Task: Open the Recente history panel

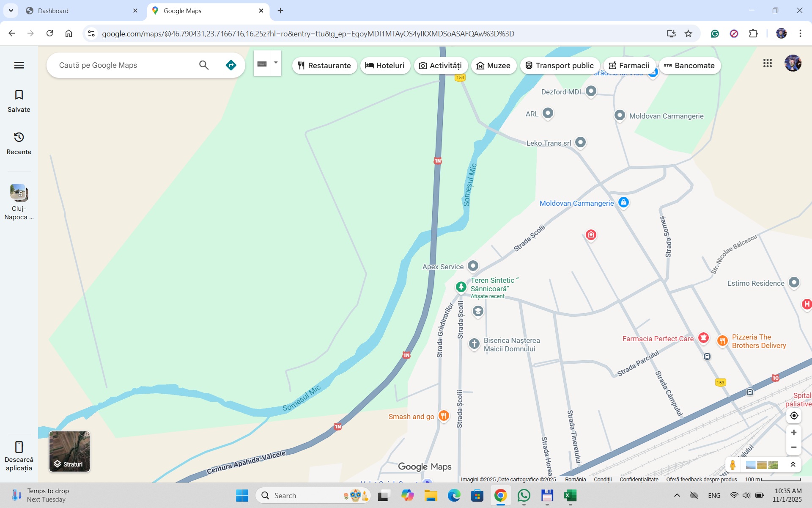Action: [19, 143]
